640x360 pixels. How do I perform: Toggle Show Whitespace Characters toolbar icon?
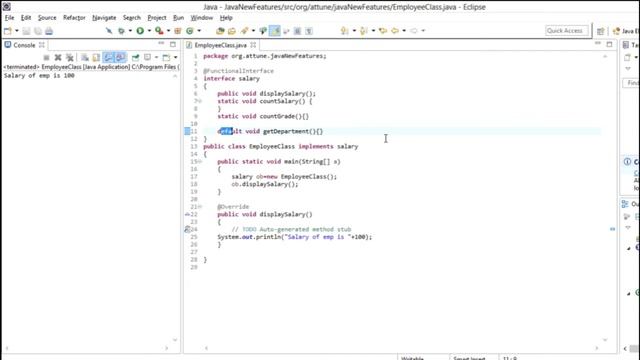click(x=309, y=31)
